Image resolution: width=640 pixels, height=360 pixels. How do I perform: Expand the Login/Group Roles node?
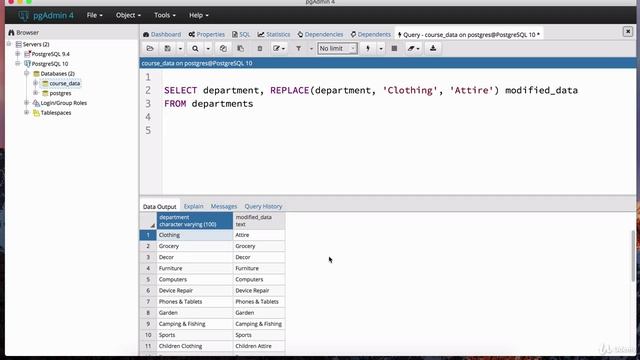click(x=27, y=102)
